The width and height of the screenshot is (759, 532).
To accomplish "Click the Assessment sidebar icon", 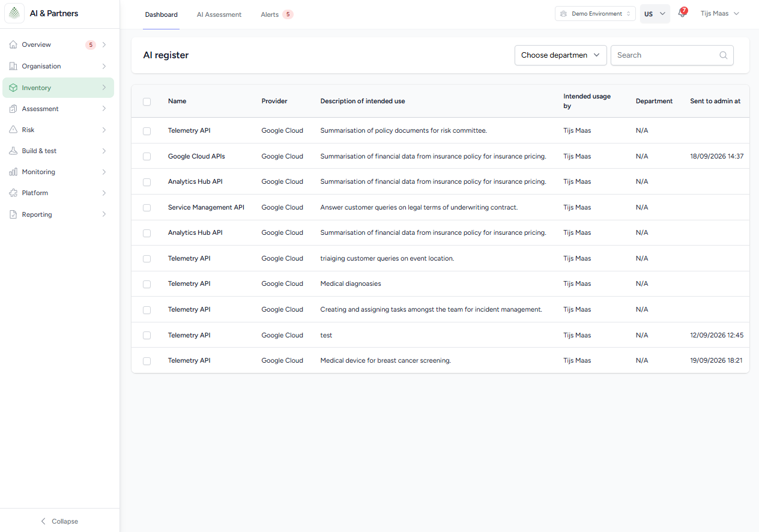I will (x=13, y=109).
